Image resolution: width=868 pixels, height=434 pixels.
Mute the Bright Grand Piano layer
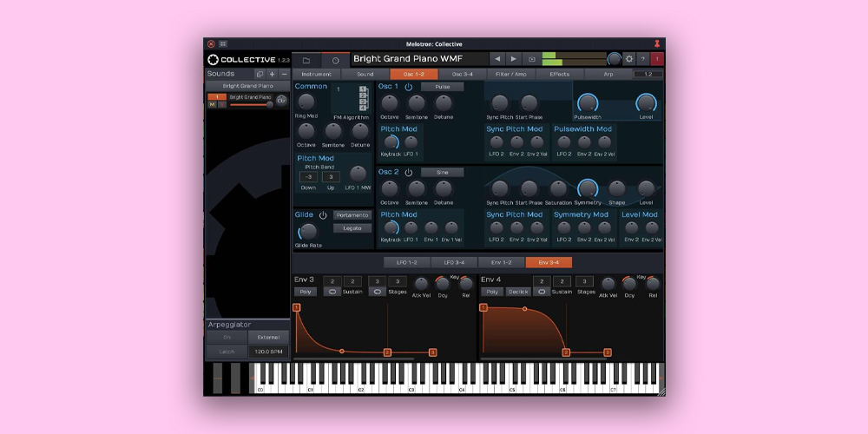(212, 105)
